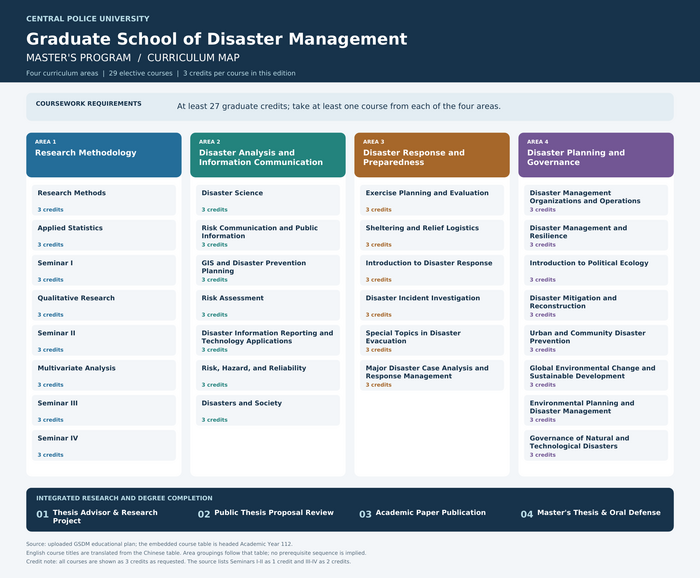Choose the Seminar II course card
The width and height of the screenshot is (700, 578).
pos(104,341)
